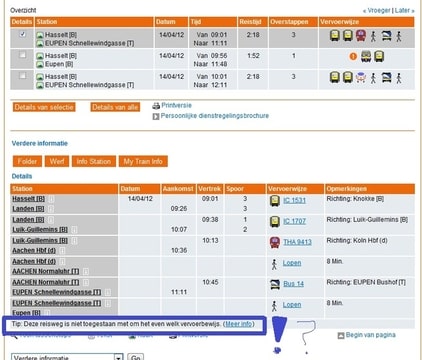Screen dimensions: 422x360
Task: Tick the checkbox for the 10:01 Hasselt journey
Action: click(x=23, y=76)
